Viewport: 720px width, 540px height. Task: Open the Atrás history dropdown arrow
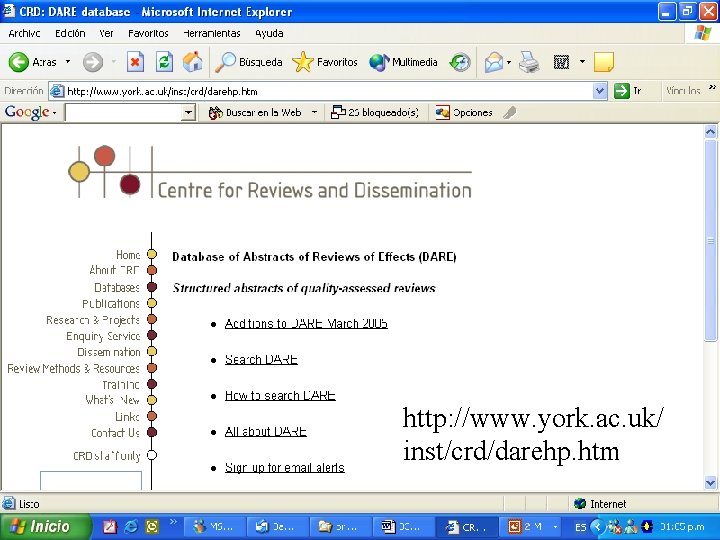point(68,62)
